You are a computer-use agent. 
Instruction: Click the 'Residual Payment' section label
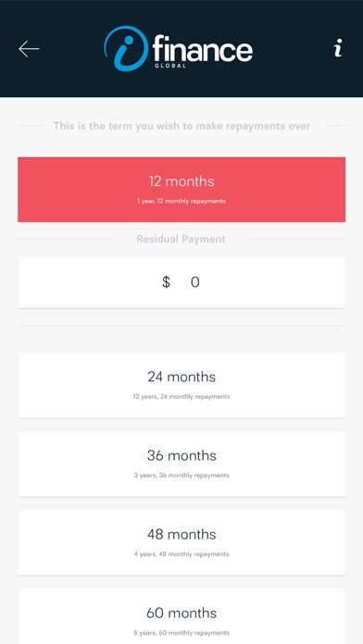click(181, 239)
